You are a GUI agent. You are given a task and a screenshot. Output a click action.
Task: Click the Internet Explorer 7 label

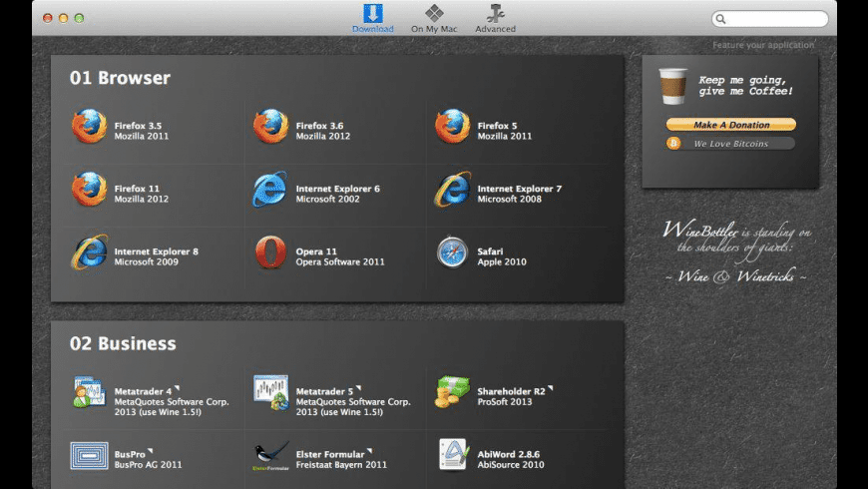coord(519,189)
